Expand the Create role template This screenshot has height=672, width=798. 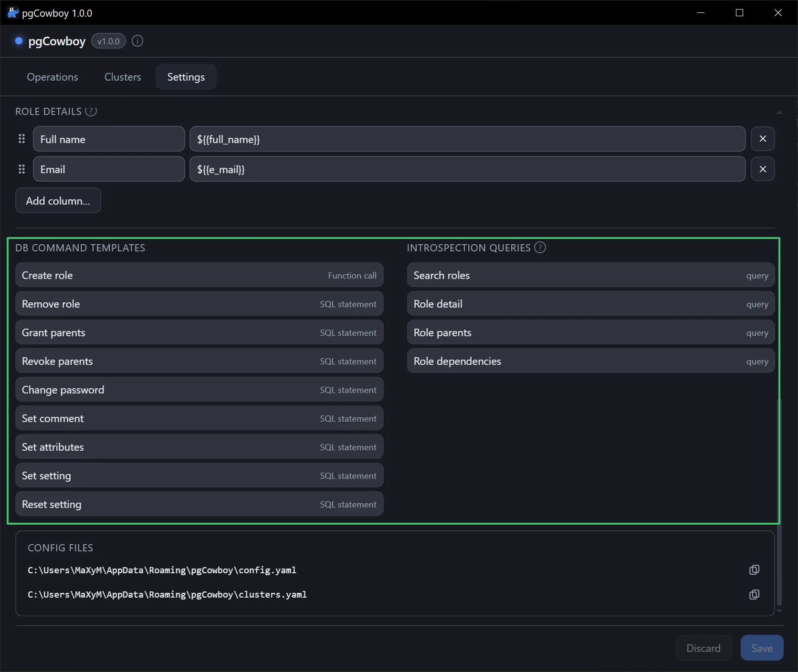click(x=199, y=275)
